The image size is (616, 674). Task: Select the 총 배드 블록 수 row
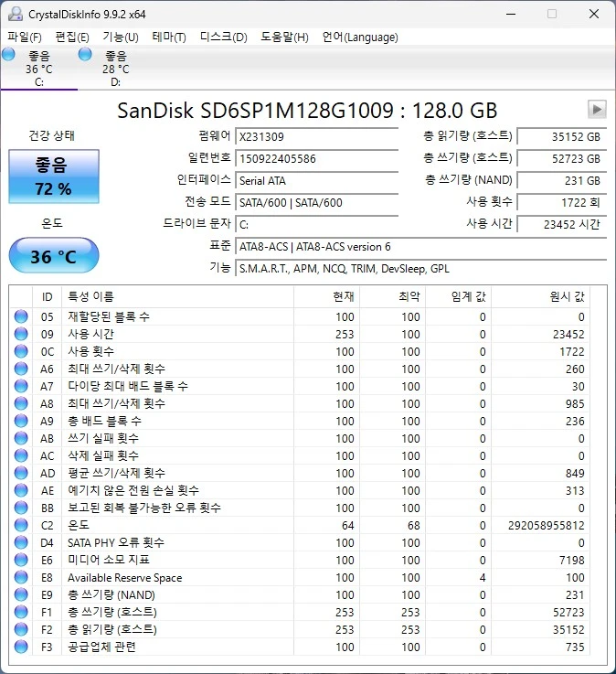pos(300,421)
